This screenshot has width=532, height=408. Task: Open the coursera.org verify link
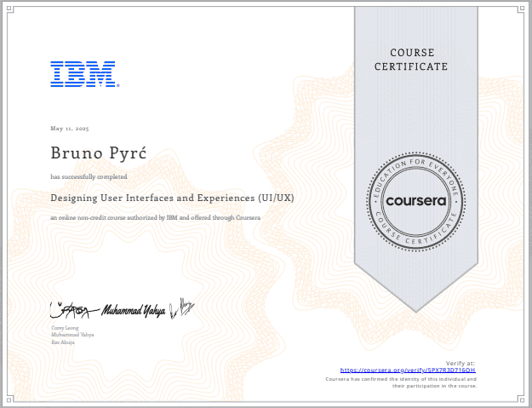point(408,371)
